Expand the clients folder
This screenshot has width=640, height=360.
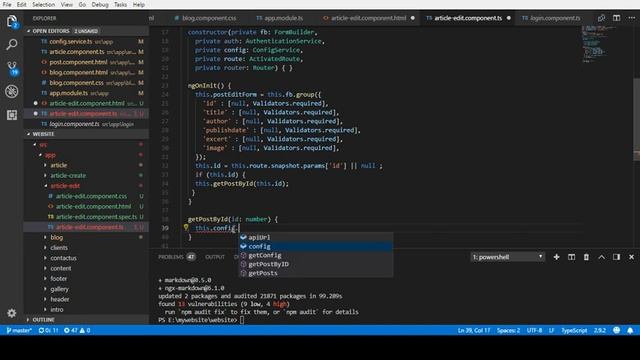86,248
